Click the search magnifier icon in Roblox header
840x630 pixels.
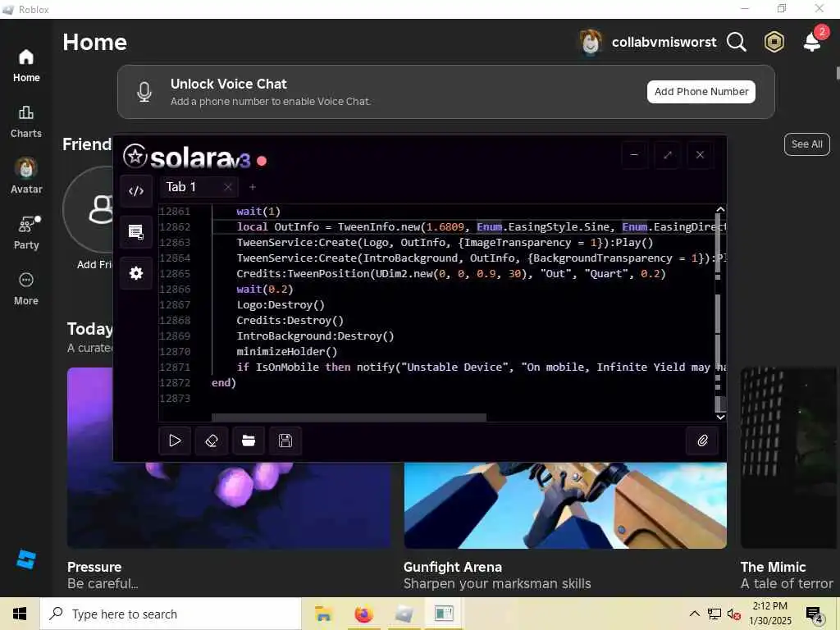coord(736,42)
